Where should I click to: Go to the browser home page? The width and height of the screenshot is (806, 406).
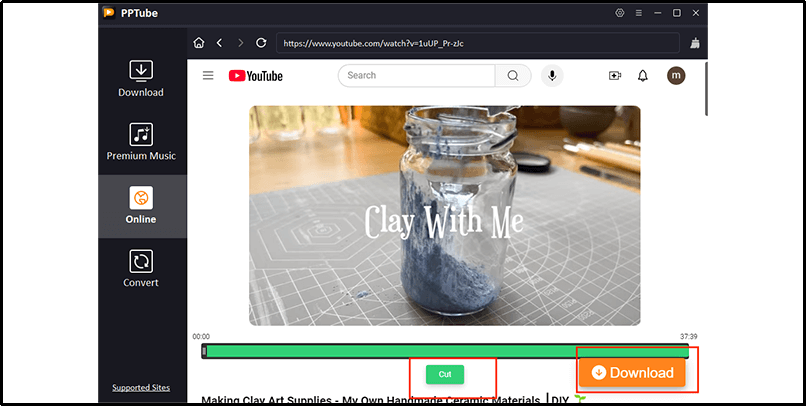tap(199, 43)
